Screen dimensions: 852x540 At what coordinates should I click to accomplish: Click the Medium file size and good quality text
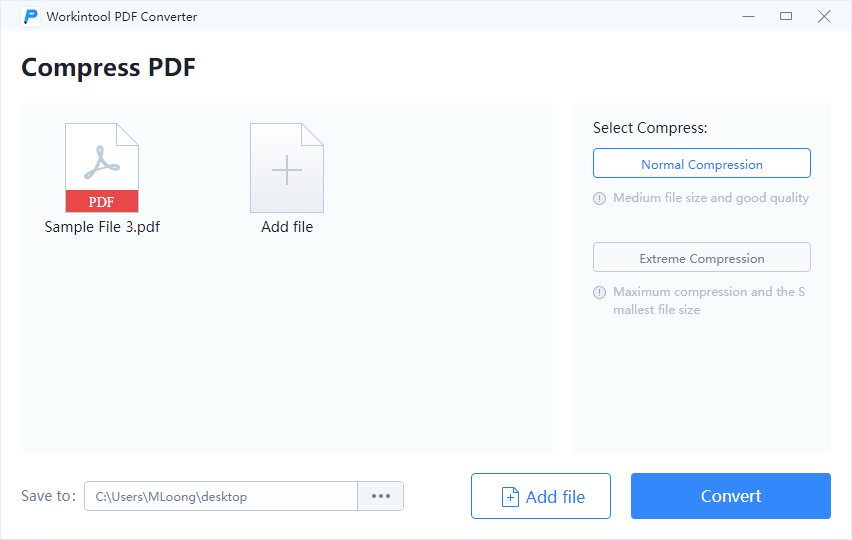pyautogui.click(x=711, y=198)
